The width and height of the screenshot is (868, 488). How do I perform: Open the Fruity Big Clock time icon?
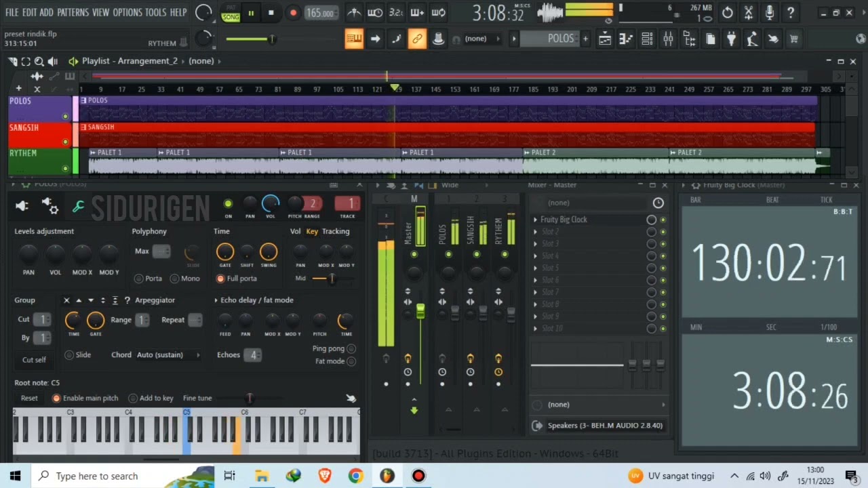tap(658, 203)
